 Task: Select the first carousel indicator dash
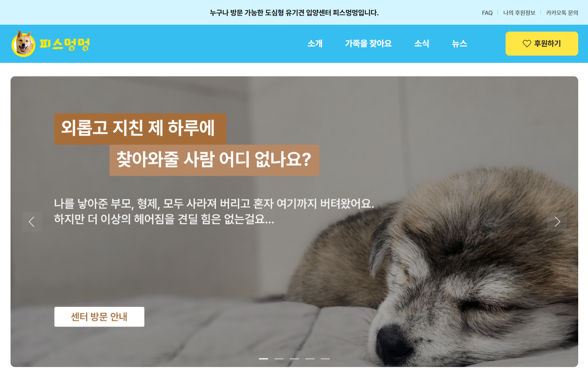point(263,359)
